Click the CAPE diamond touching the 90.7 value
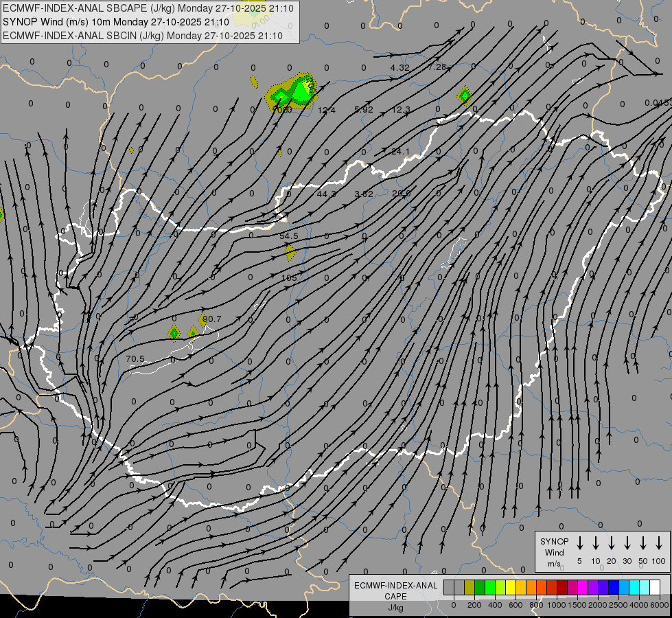This screenshot has width=672, height=618. point(203,320)
